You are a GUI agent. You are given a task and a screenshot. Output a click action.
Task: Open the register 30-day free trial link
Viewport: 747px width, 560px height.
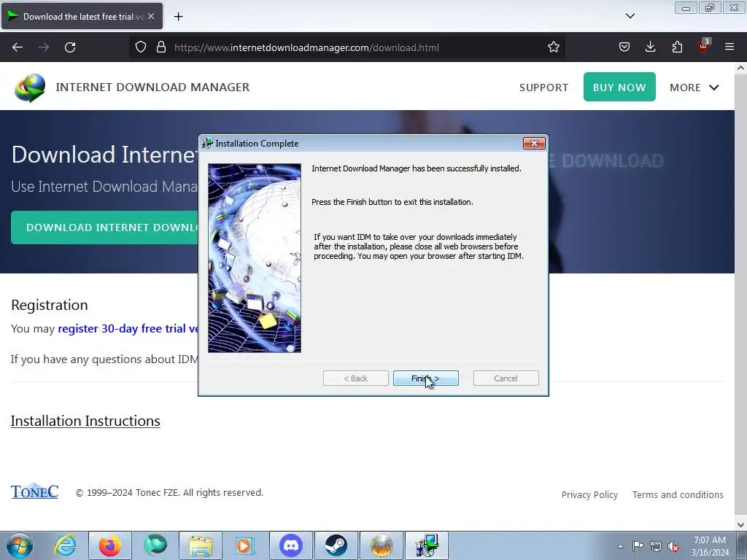click(x=128, y=329)
